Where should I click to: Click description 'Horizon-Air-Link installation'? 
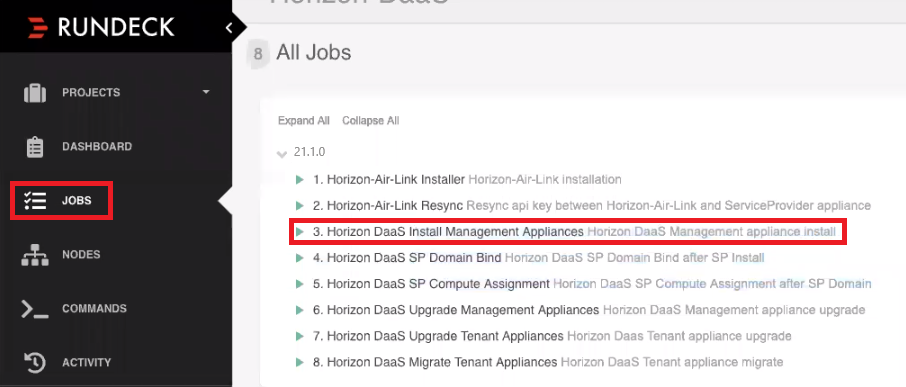[545, 180]
